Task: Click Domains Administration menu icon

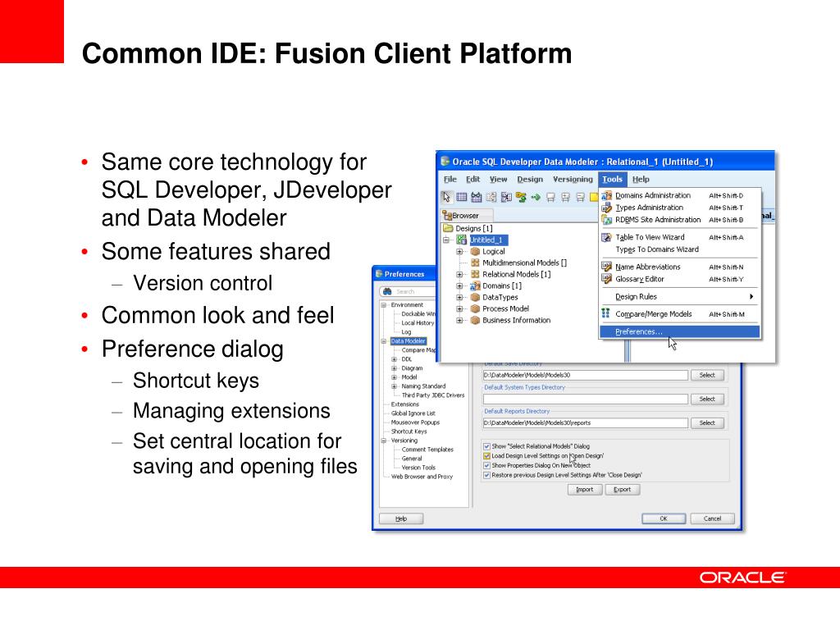Action: (x=606, y=195)
